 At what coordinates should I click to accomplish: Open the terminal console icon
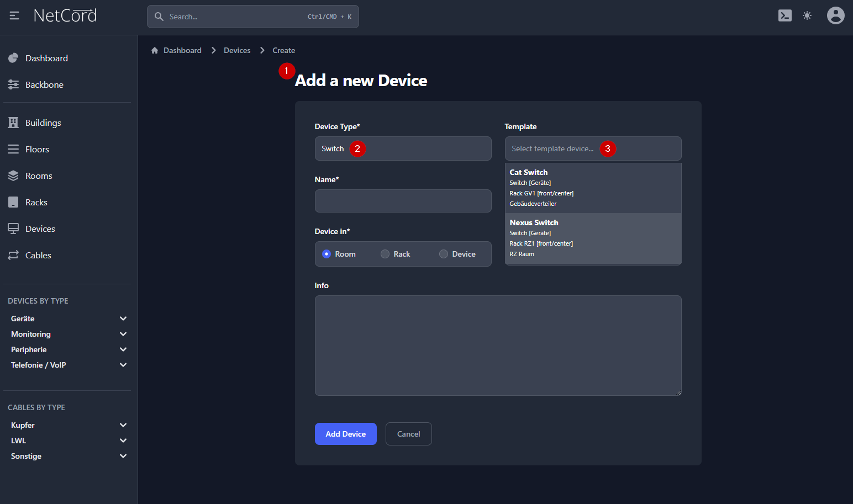(x=784, y=16)
